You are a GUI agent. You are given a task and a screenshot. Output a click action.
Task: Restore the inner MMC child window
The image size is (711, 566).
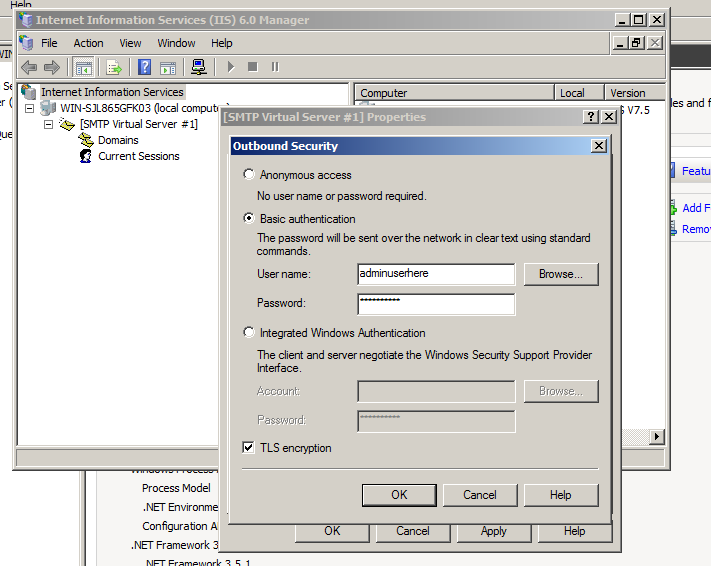coord(637,43)
